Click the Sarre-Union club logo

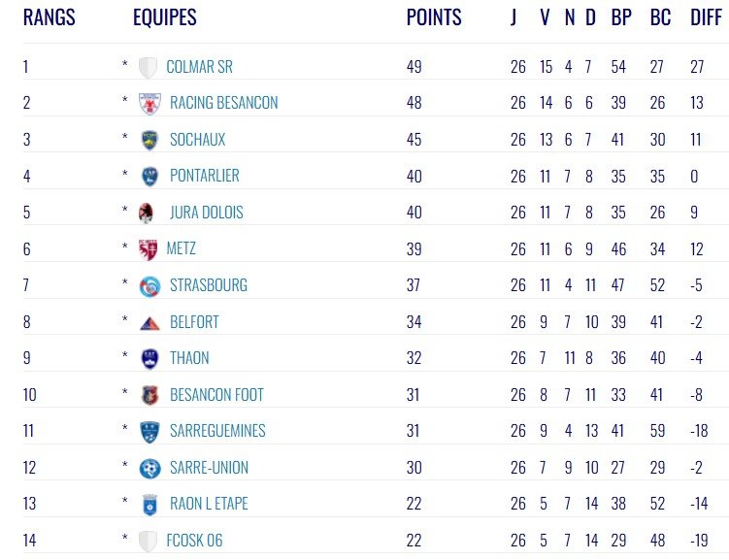tap(149, 468)
